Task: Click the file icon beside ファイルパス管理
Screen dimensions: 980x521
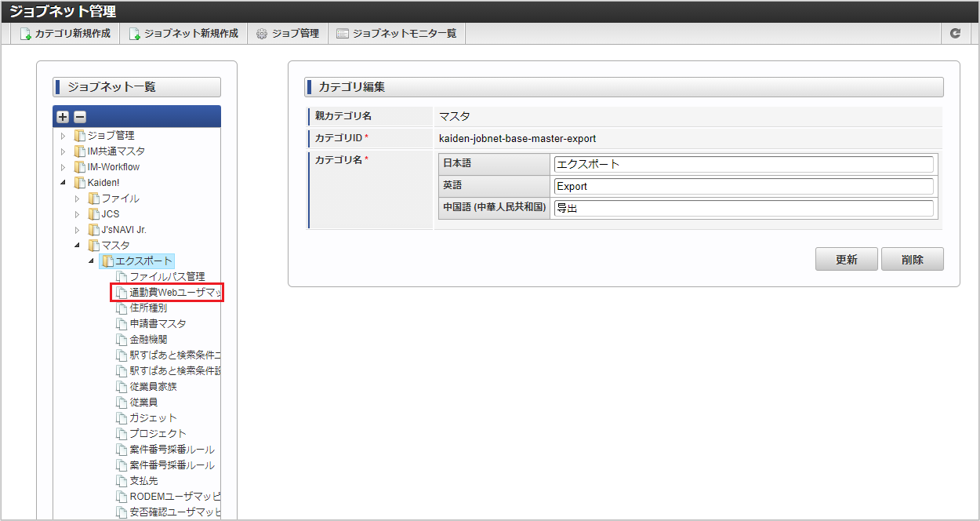Action: [x=122, y=277]
